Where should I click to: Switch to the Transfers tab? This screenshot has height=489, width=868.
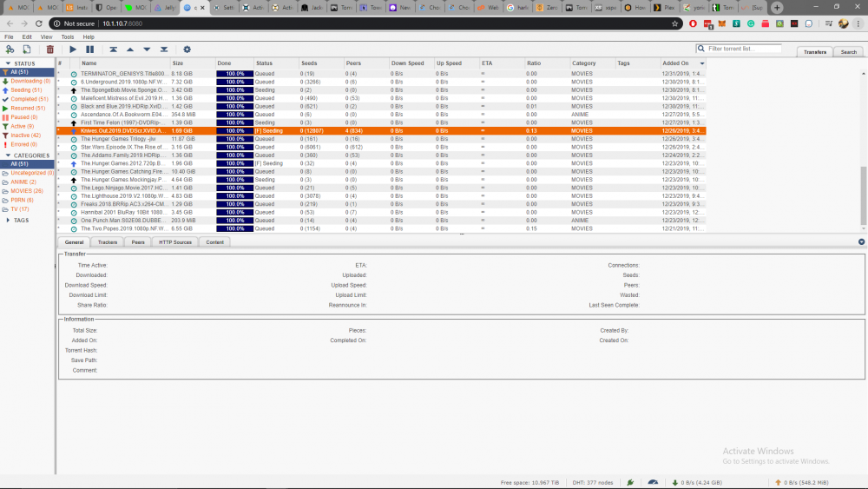point(815,51)
